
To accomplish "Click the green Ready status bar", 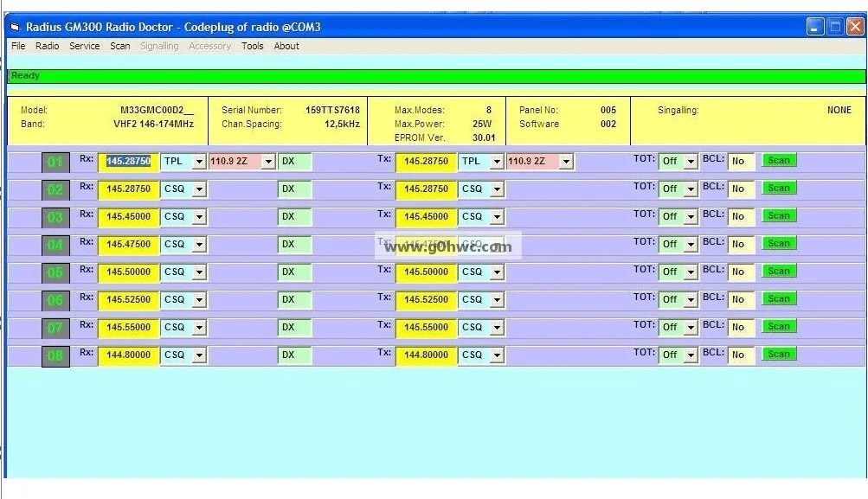I will tap(436, 76).
